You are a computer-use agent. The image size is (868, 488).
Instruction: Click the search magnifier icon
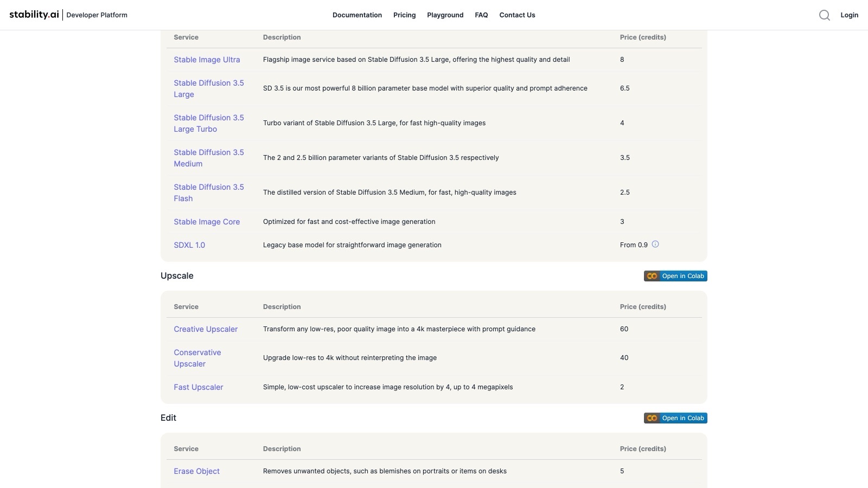pyautogui.click(x=825, y=15)
